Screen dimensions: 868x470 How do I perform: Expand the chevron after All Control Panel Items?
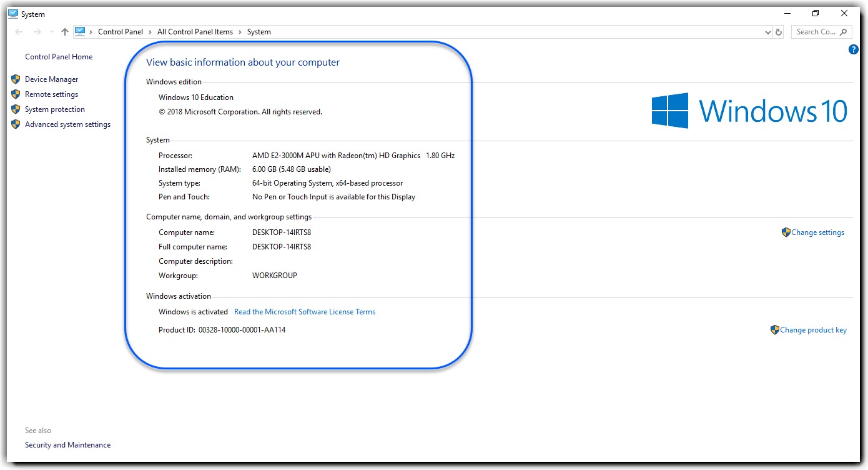point(240,32)
